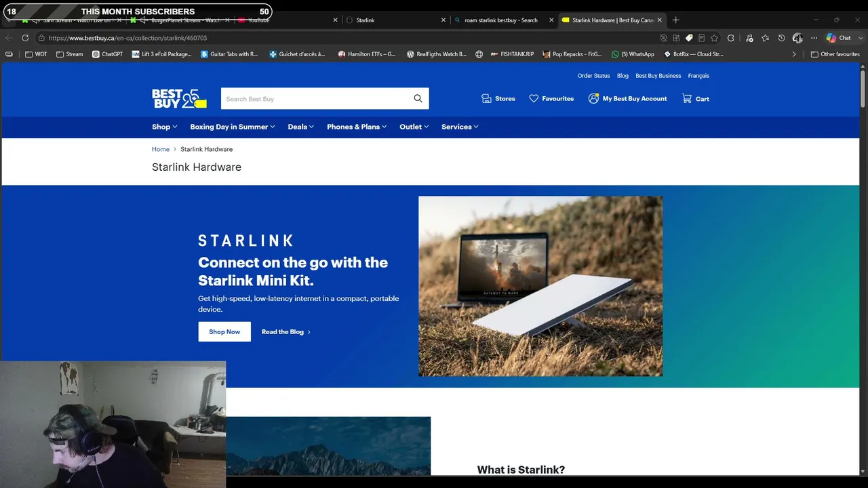868x488 pixels.
Task: Expand Phones & Plans dropdown menu
Action: click(357, 127)
